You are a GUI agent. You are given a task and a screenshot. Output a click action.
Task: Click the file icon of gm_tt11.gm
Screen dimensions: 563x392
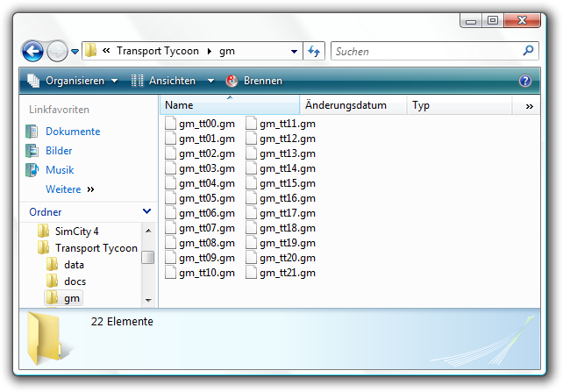pos(252,123)
